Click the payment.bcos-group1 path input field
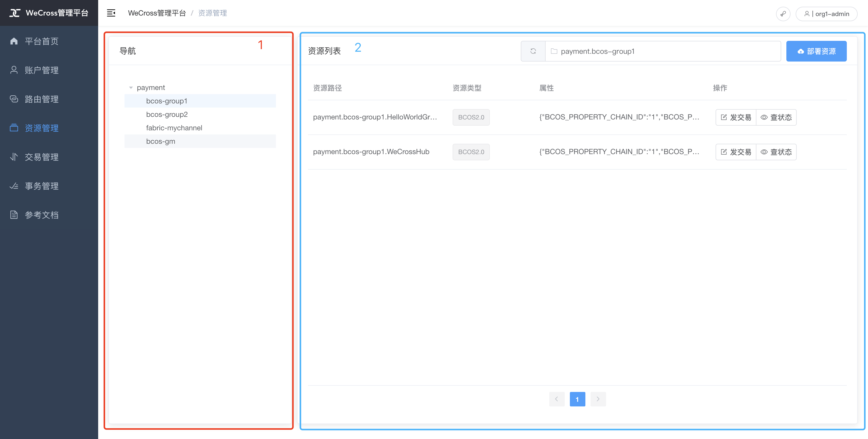 [663, 51]
